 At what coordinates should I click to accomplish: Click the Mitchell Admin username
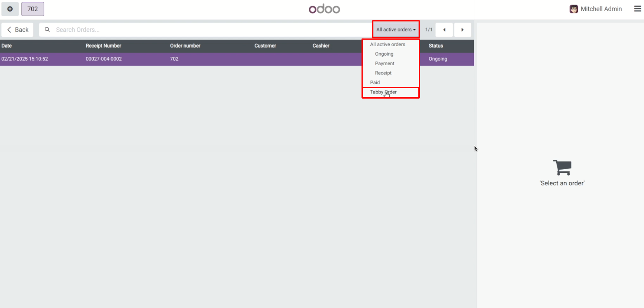tap(601, 9)
